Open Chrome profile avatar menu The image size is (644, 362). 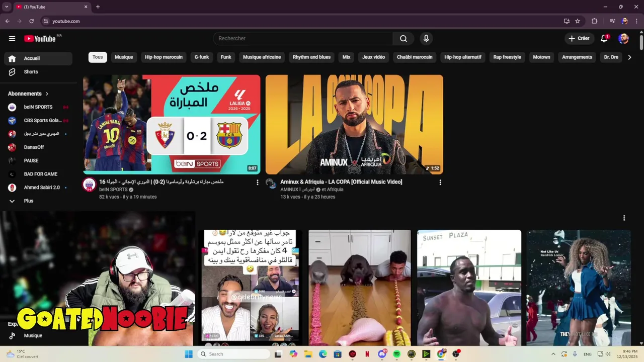(x=624, y=21)
